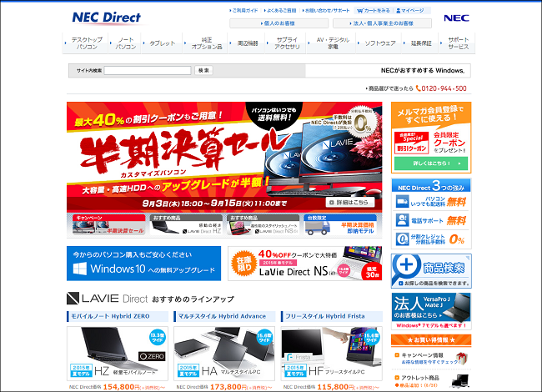This screenshot has height=392, width=542.
Task: Open the 純正オプション品 menu
Action: [x=205, y=43]
